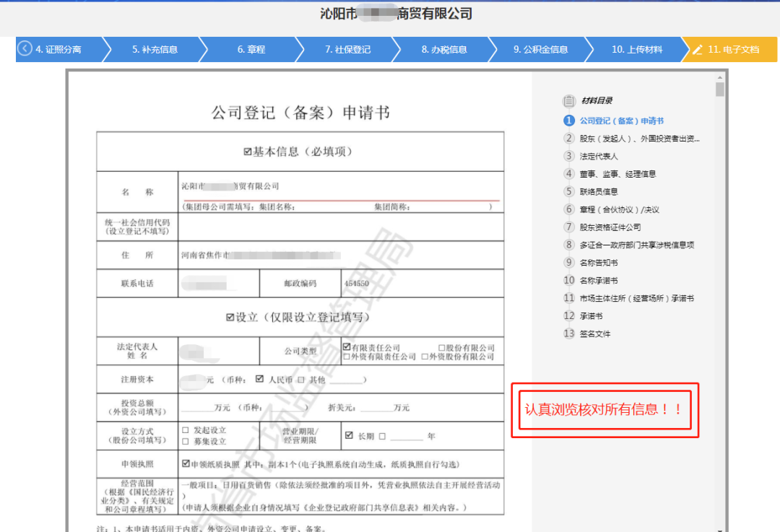Switch to the 10. 上传材料 step tab
Viewport: 780px width, 532px height.
[636, 49]
